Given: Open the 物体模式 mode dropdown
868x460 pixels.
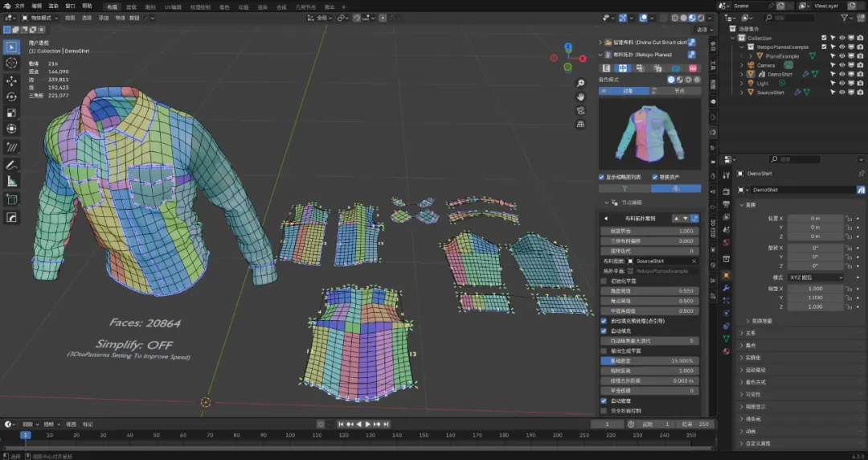Looking at the screenshot, I should click(40, 17).
